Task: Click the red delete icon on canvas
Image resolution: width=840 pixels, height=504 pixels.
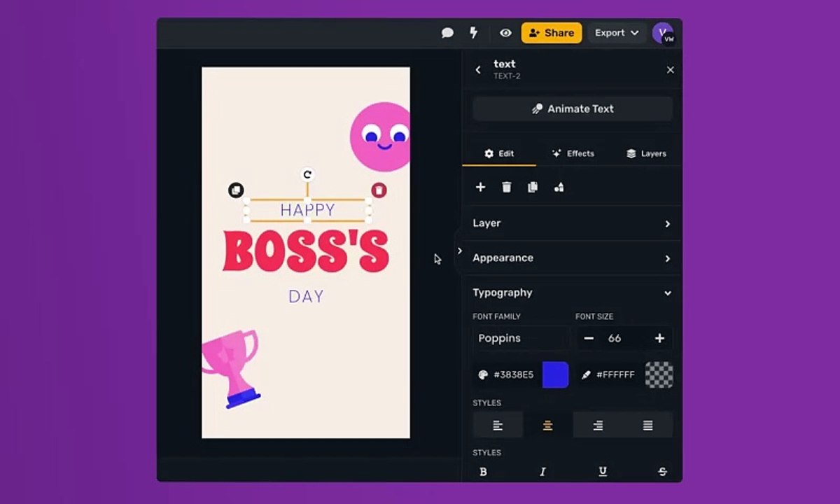Action: tap(379, 190)
